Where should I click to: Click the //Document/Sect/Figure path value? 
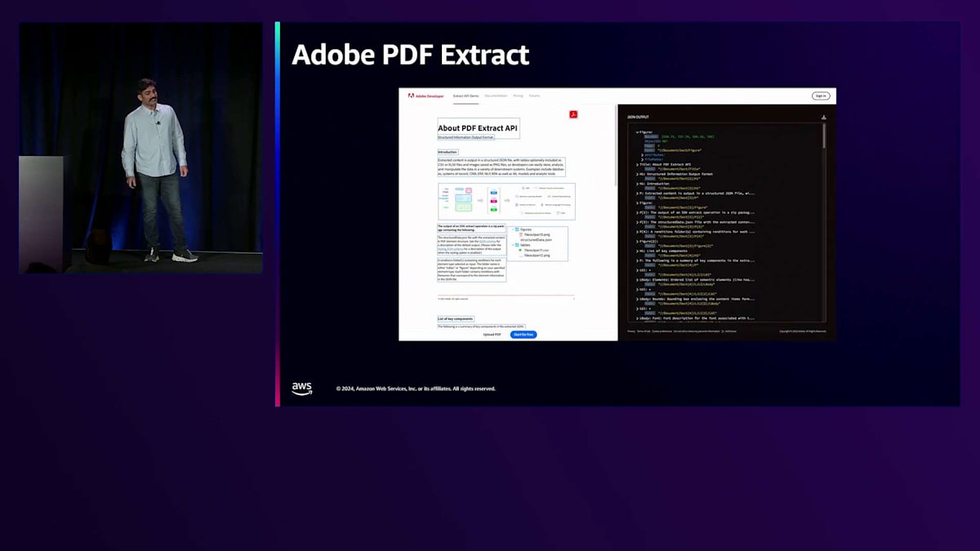(x=680, y=150)
